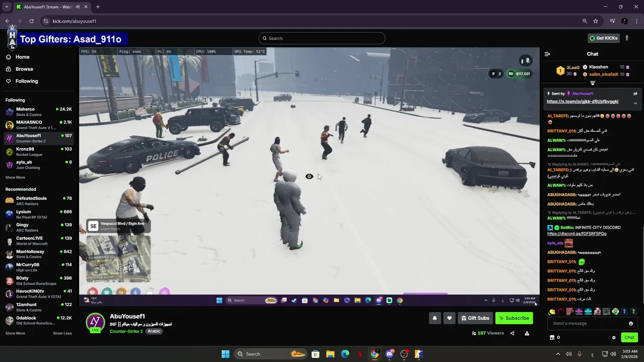Image resolution: width=644 pixels, height=362 pixels.
Task: Open Chrome media controls icon
Action: tap(612, 21)
